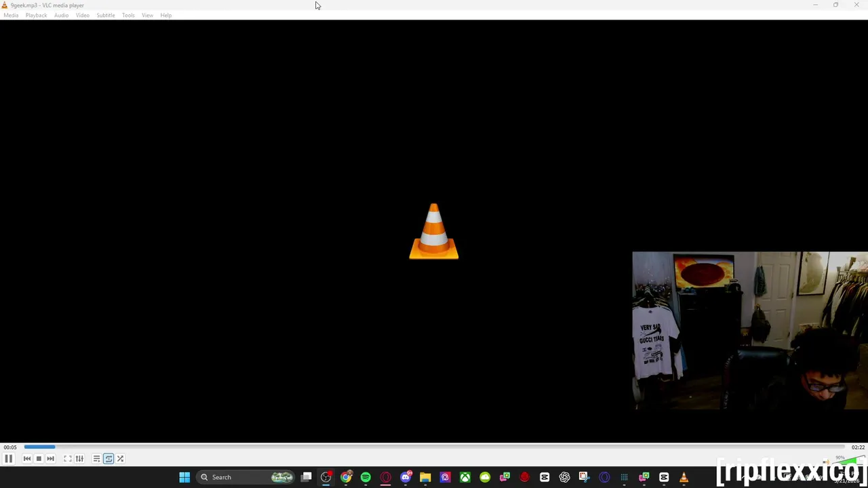
Task: Open the Video menu
Action: [x=82, y=15]
